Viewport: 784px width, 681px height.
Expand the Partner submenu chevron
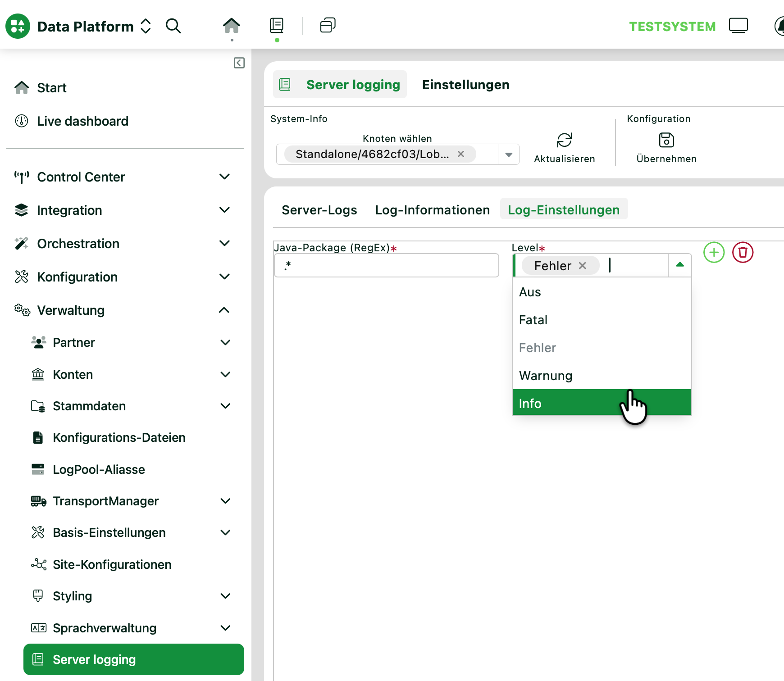pyautogui.click(x=226, y=342)
